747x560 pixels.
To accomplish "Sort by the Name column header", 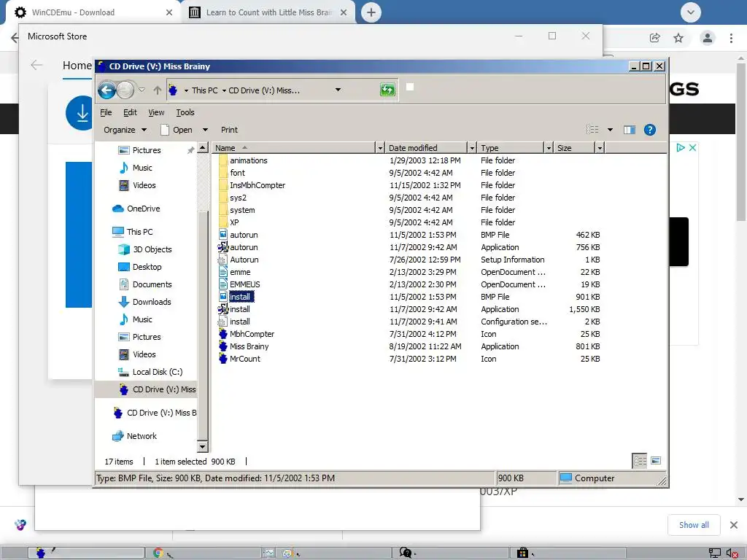I will click(293, 148).
